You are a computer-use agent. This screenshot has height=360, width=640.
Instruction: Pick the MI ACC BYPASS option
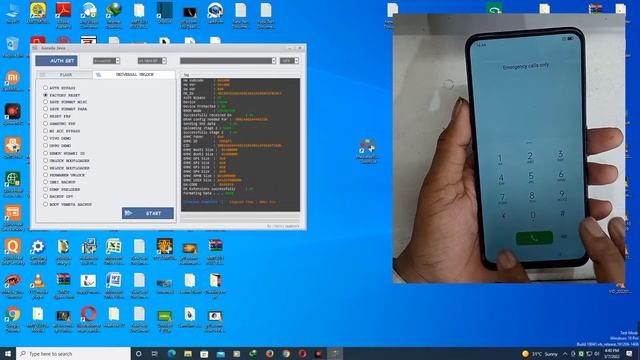tap(62, 131)
